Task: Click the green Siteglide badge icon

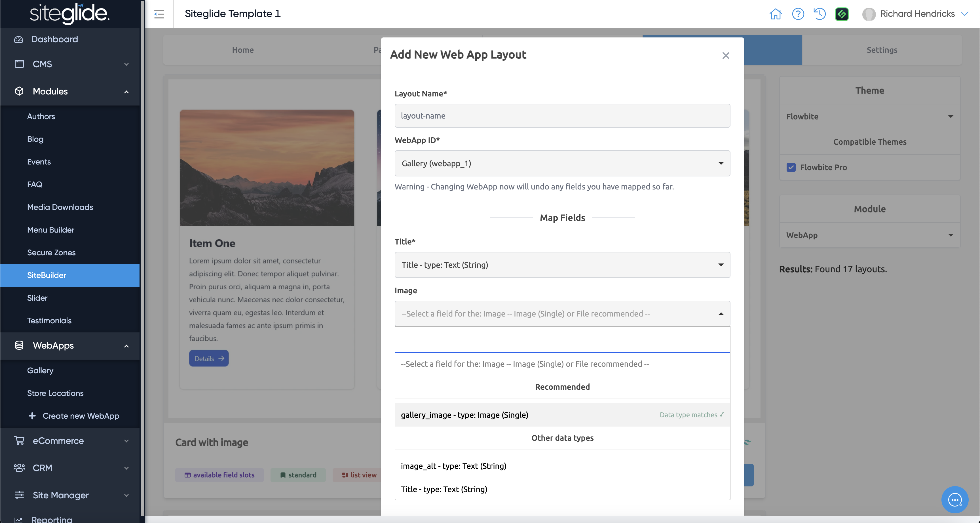Action: tap(842, 14)
